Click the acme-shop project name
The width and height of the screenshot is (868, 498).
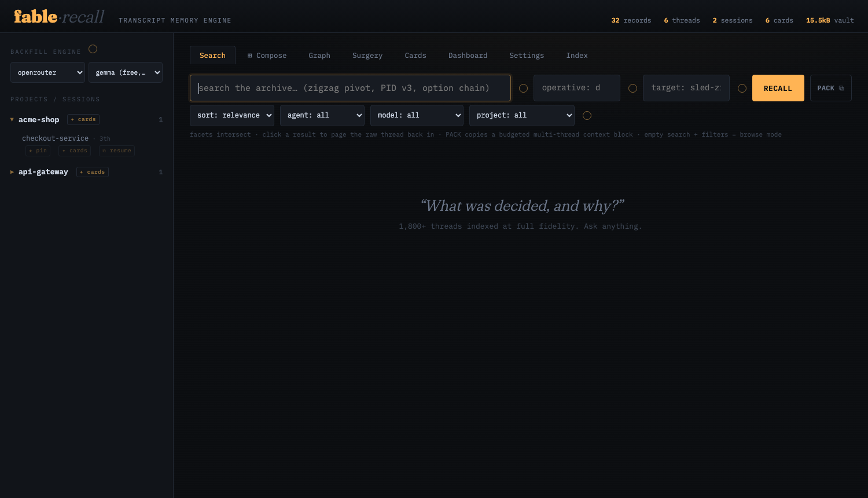pos(39,120)
